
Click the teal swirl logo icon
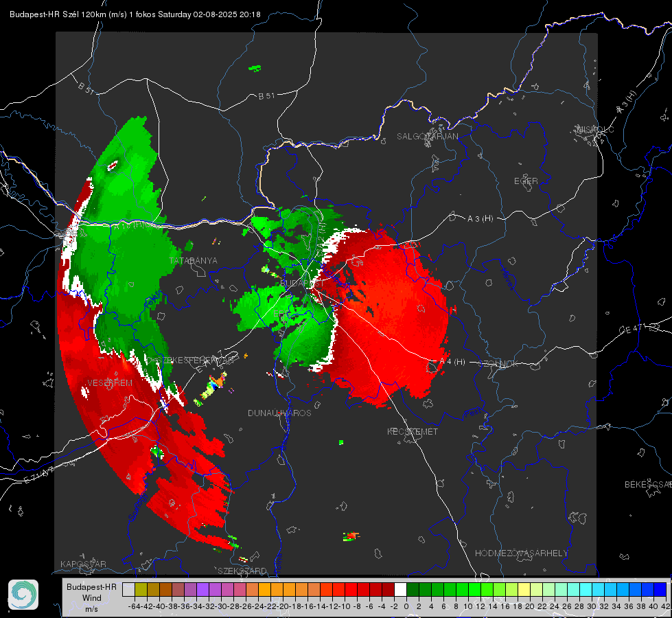(23, 595)
